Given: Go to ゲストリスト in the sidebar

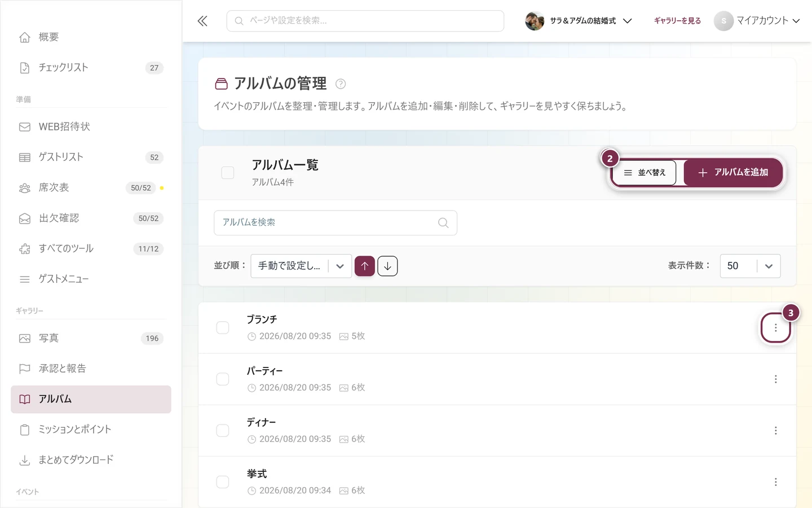Looking at the screenshot, I should click(x=91, y=157).
